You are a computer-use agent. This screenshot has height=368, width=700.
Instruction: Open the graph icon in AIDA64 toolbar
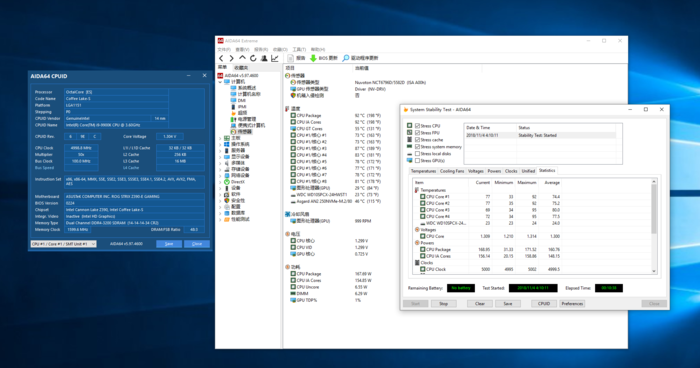(x=275, y=58)
